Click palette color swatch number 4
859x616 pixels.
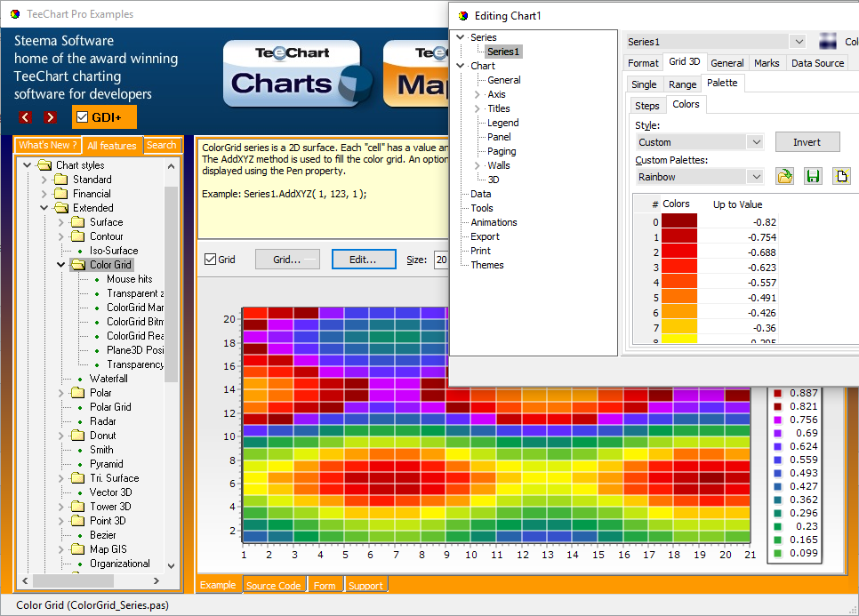click(679, 282)
